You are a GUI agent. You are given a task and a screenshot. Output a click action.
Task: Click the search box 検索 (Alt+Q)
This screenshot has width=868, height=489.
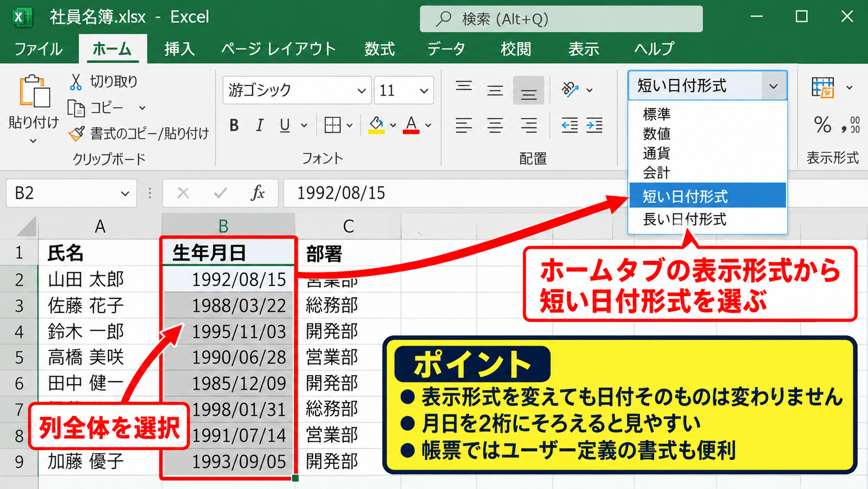(x=561, y=19)
